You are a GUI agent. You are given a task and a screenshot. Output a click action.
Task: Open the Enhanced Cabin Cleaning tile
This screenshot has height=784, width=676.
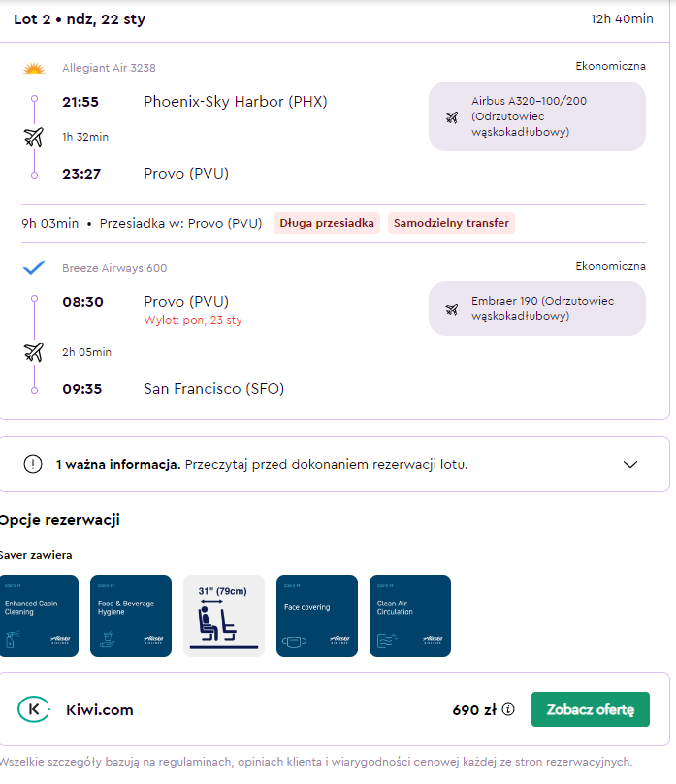[x=39, y=616]
